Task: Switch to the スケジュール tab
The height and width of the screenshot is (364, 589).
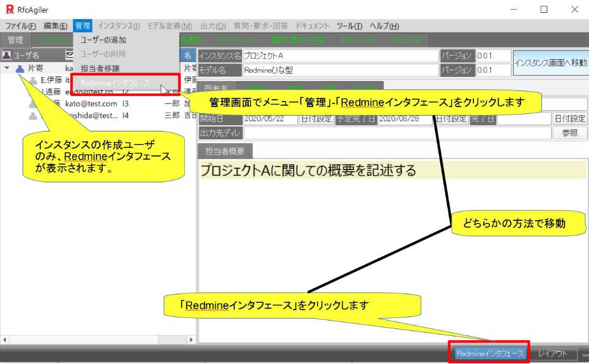Action: [236, 40]
